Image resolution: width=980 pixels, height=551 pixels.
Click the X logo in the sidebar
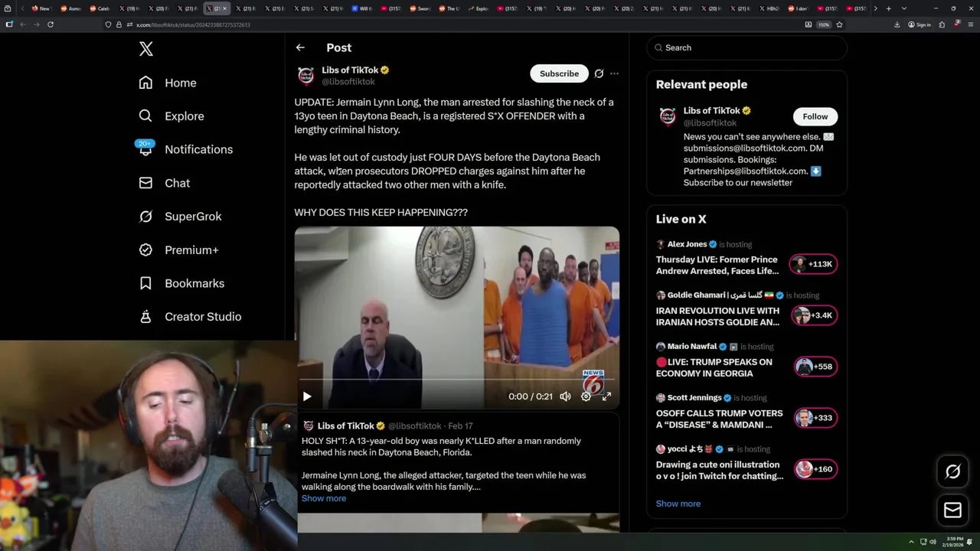(146, 49)
